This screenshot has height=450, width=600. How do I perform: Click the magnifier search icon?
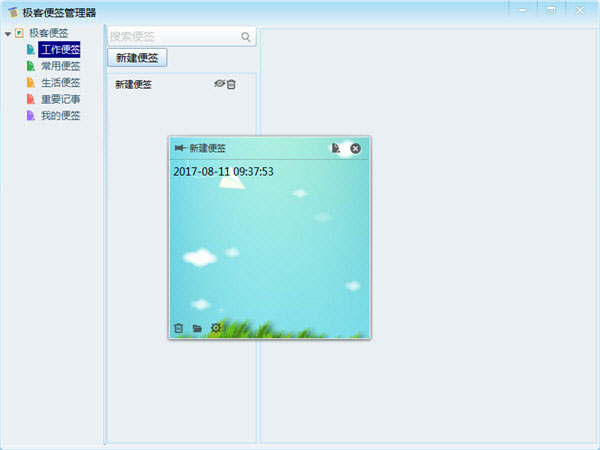246,37
